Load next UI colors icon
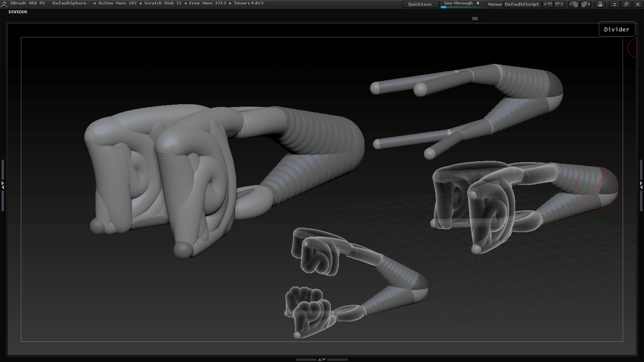The height and width of the screenshot is (362, 644). click(559, 4)
